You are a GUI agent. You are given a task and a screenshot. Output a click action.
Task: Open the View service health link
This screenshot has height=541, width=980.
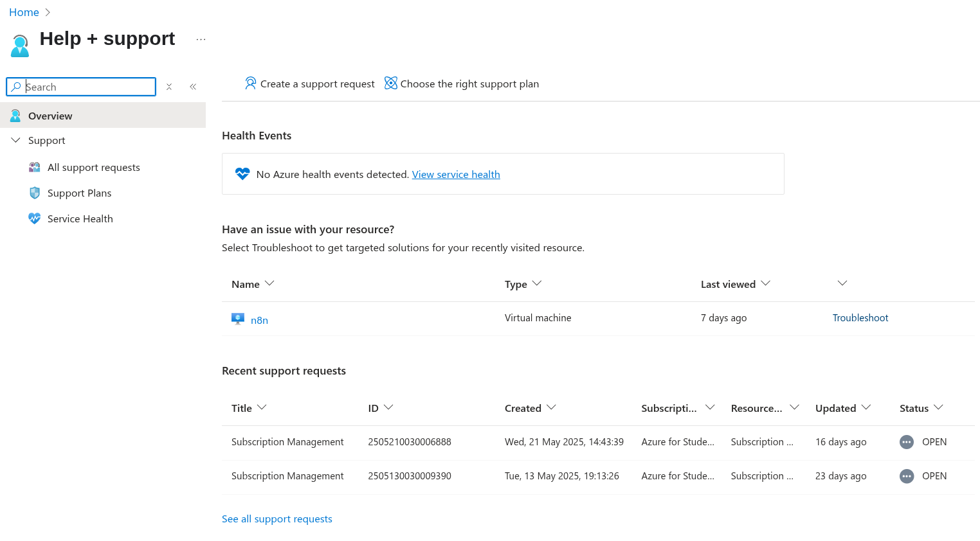pyautogui.click(x=456, y=174)
